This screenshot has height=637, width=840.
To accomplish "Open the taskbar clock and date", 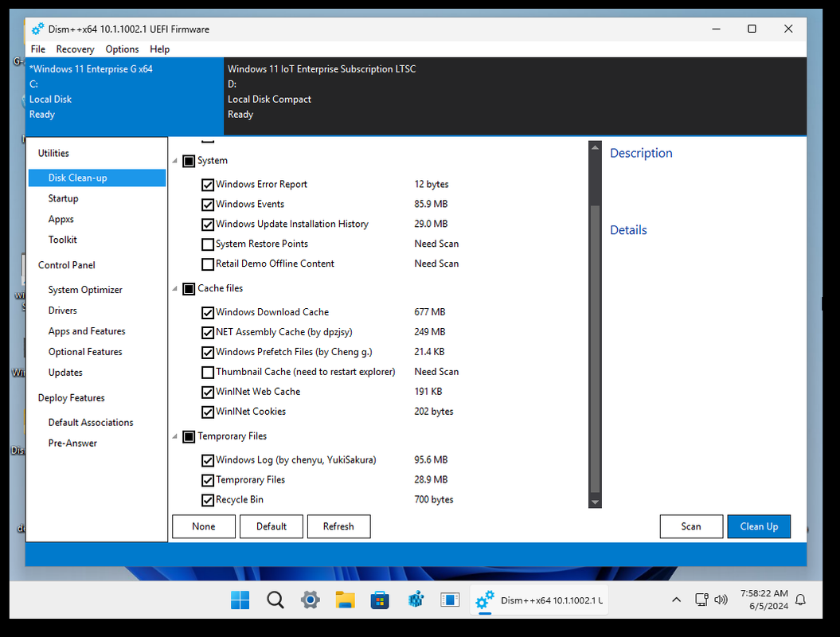I will click(x=764, y=600).
